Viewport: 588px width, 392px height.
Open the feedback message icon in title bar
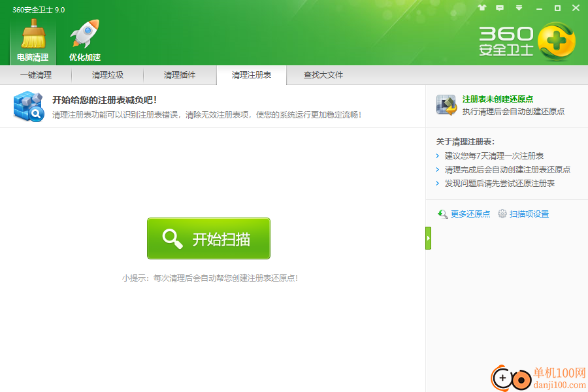coord(500,7)
